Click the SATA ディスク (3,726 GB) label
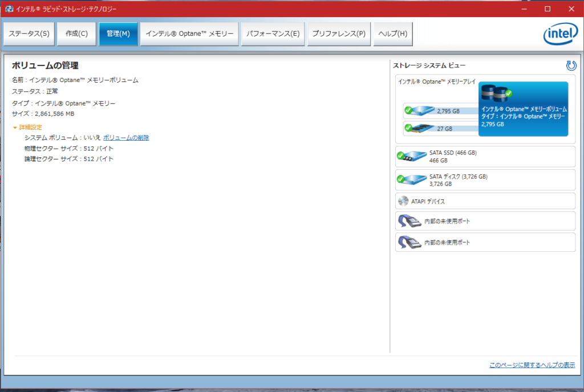The image size is (584, 392). click(x=458, y=176)
